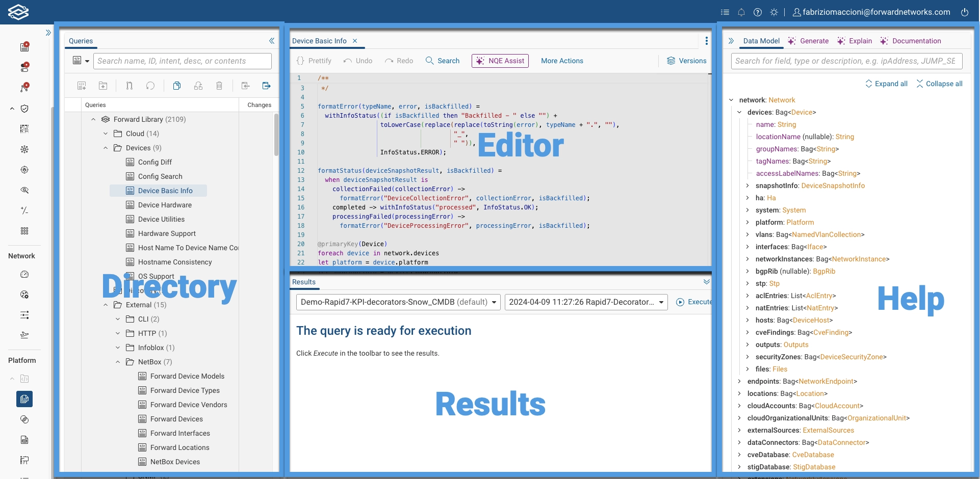Click the NQE Assist button
This screenshot has height=479, width=980.
tap(500, 61)
